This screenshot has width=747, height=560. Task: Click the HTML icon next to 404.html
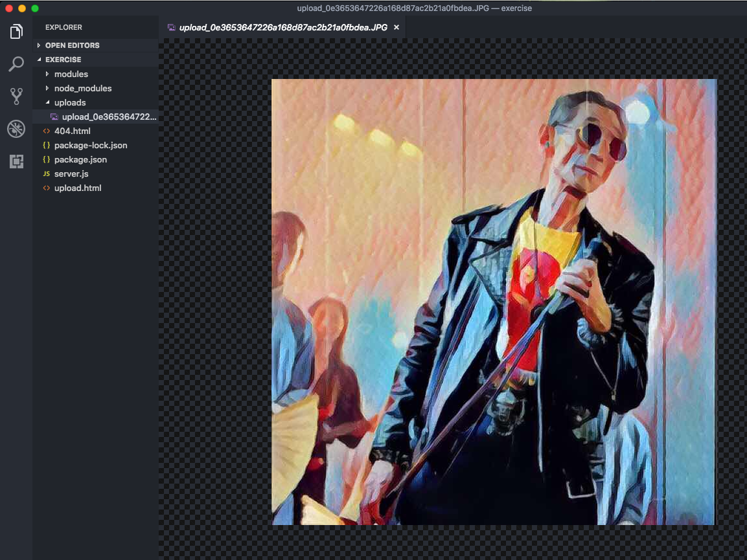(x=46, y=131)
